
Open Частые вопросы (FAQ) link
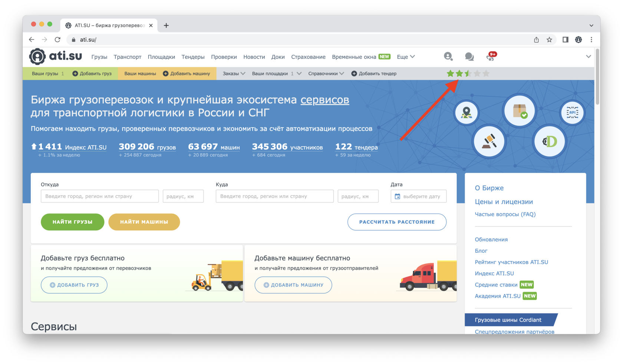point(505,214)
